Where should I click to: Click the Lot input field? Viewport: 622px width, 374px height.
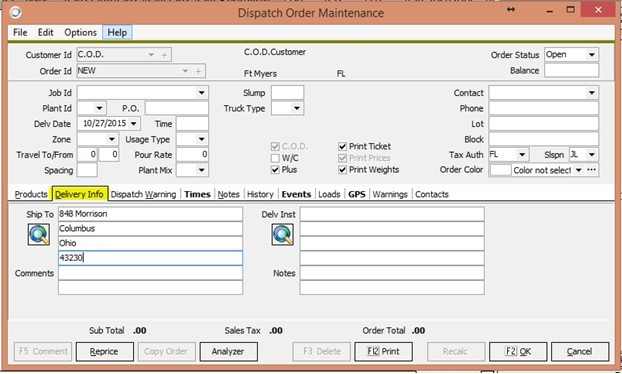543,124
